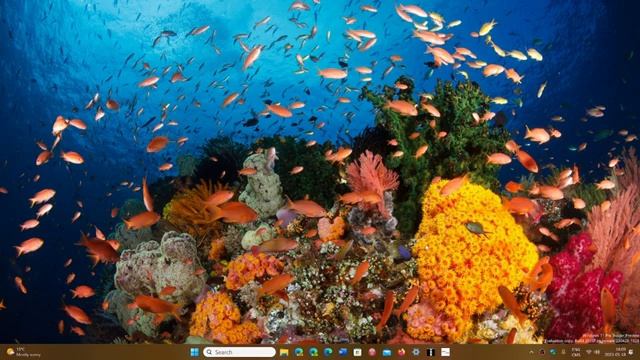640x360 pixels.
Task: Open the white terminal-like icon at taskbar end
Action: tap(445, 352)
